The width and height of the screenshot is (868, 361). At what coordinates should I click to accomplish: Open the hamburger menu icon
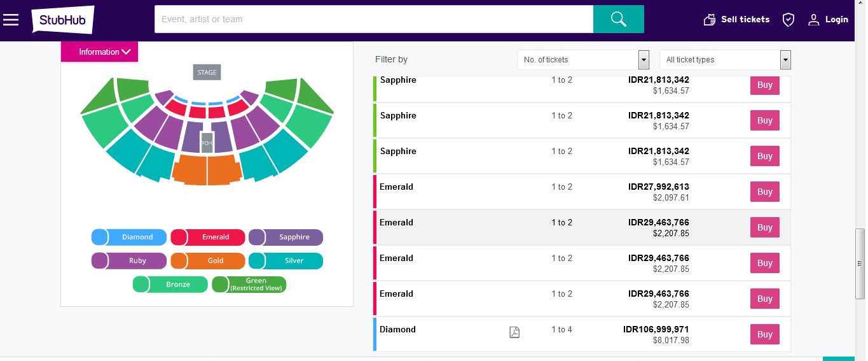pyautogui.click(x=11, y=20)
